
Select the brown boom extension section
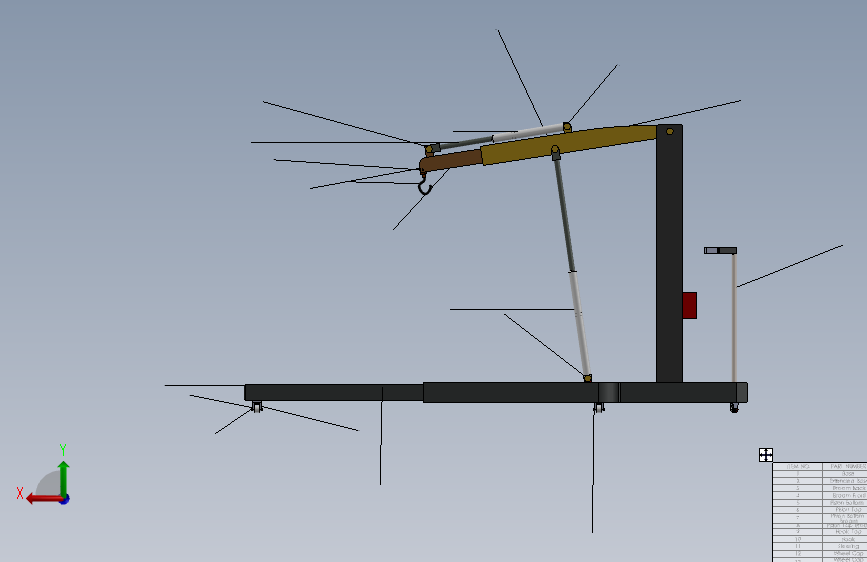coord(451,161)
